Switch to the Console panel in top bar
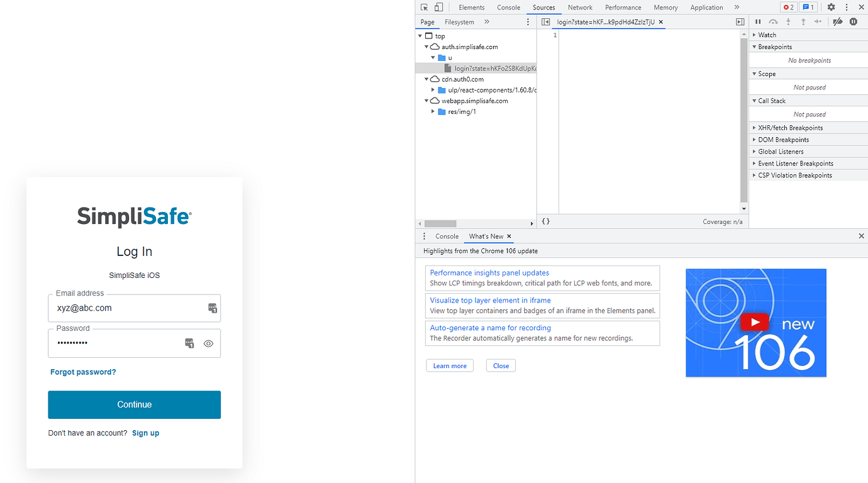The width and height of the screenshot is (868, 483). pyautogui.click(x=509, y=8)
